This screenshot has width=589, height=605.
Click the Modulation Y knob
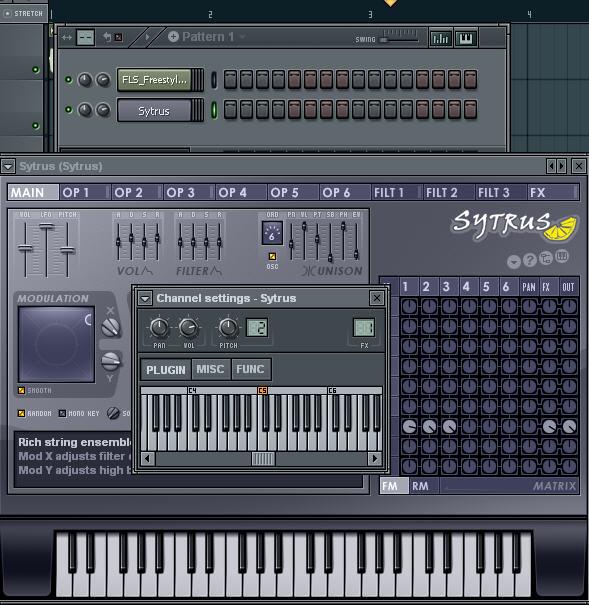tap(111, 361)
